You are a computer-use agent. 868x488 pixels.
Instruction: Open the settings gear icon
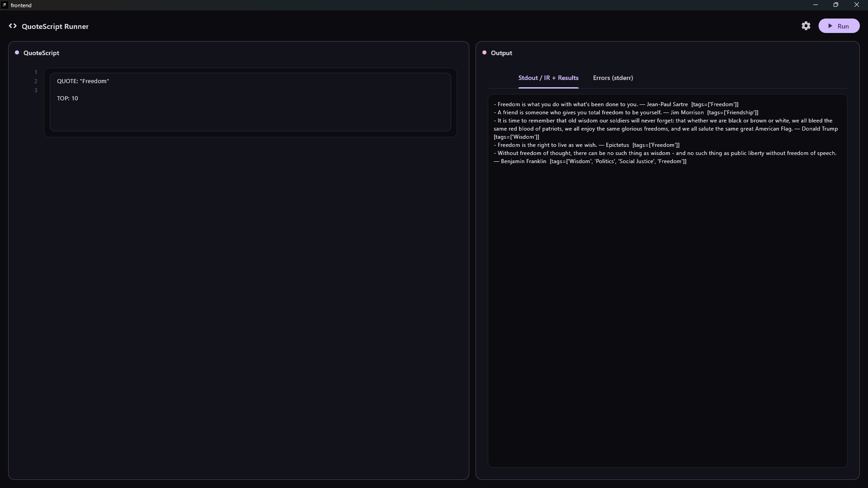coord(806,26)
